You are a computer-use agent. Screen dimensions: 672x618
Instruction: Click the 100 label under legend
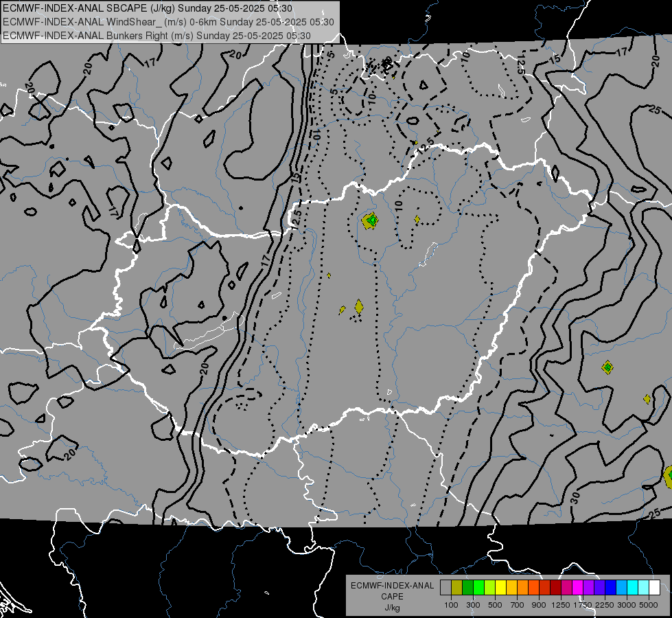451,605
